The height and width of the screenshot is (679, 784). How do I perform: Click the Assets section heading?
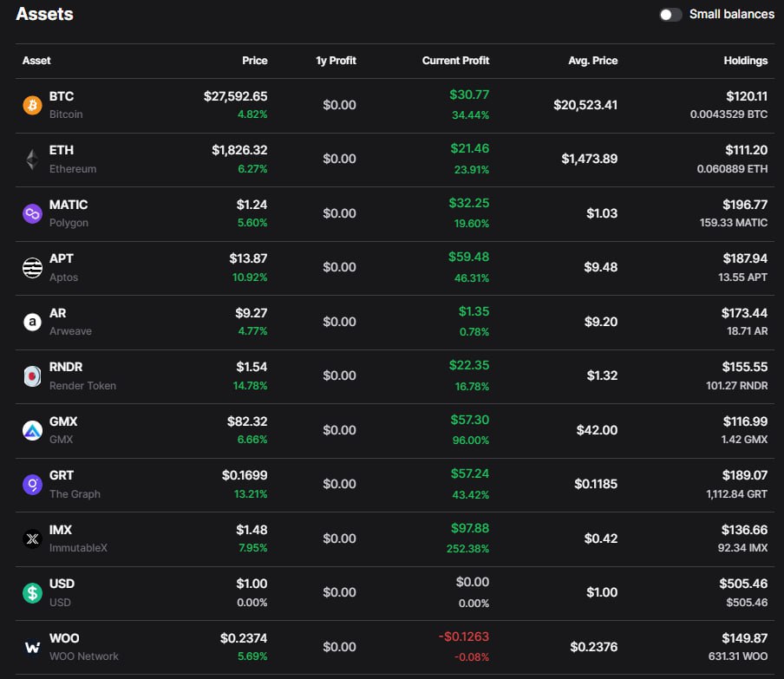pos(44,14)
